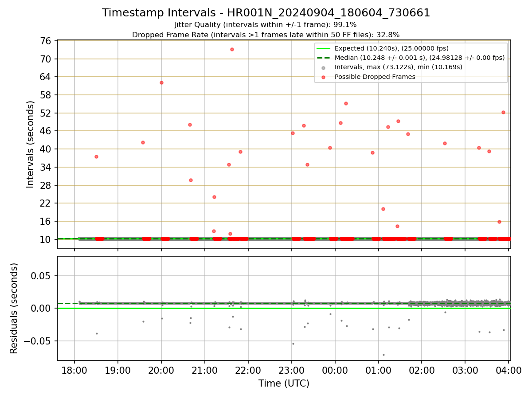
Task: Click the 01:00 x-axis tick label
Action: (x=378, y=371)
